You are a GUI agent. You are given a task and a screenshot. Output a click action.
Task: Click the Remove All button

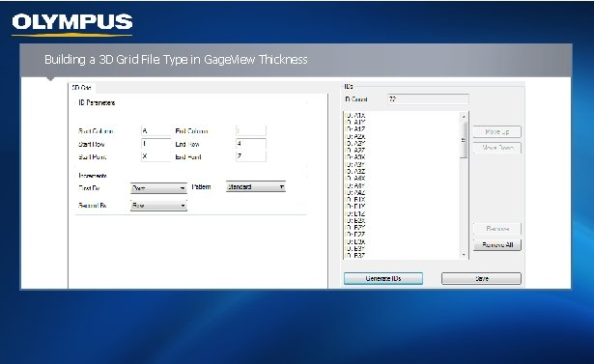497,245
